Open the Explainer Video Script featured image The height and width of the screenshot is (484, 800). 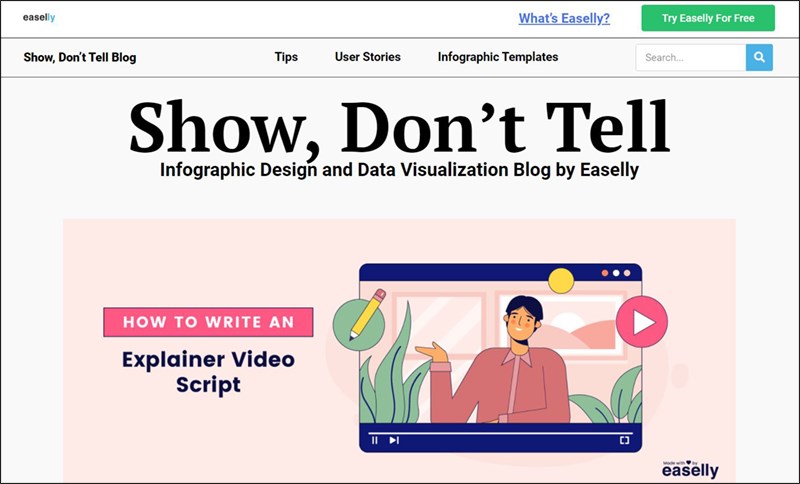(399, 351)
